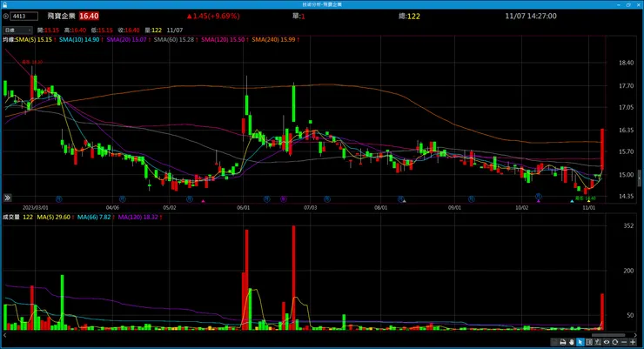The image size is (644, 349).
Task: Click the change value ▲1.45(+9.69%)
Action: 212,16
